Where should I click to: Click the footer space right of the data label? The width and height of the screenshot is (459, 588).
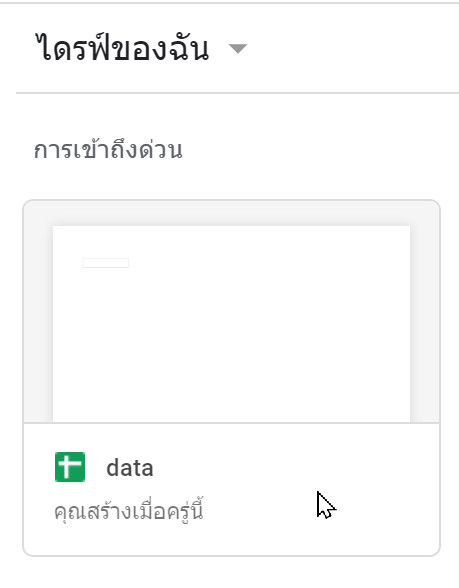coord(292,468)
